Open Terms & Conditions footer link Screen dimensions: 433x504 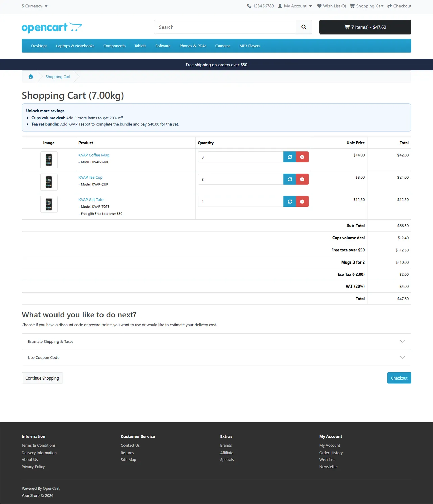tap(39, 445)
